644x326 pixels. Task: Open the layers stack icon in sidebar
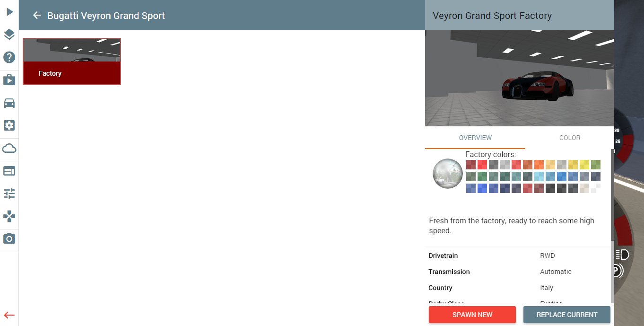(9, 35)
